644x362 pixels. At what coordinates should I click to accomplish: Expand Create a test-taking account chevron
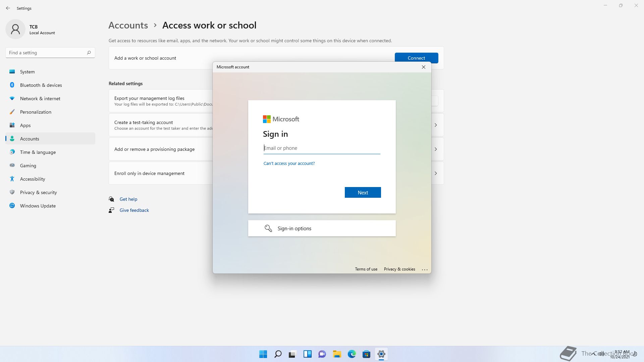pos(436,125)
